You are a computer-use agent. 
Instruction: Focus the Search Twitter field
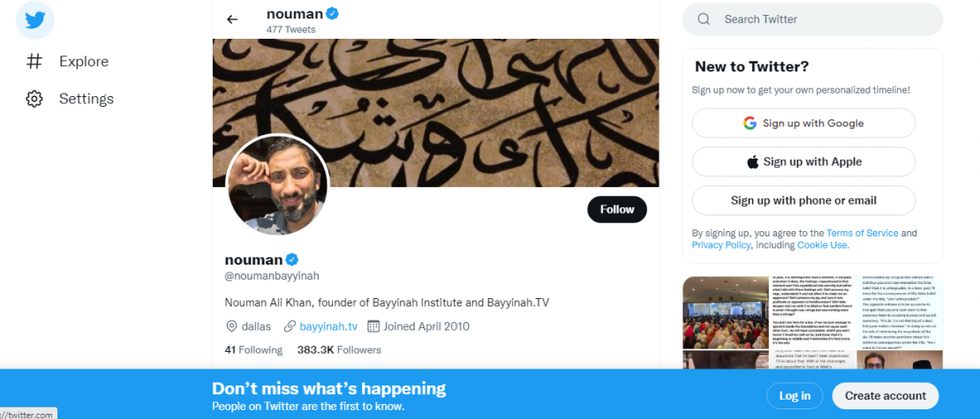pyautogui.click(x=821, y=19)
